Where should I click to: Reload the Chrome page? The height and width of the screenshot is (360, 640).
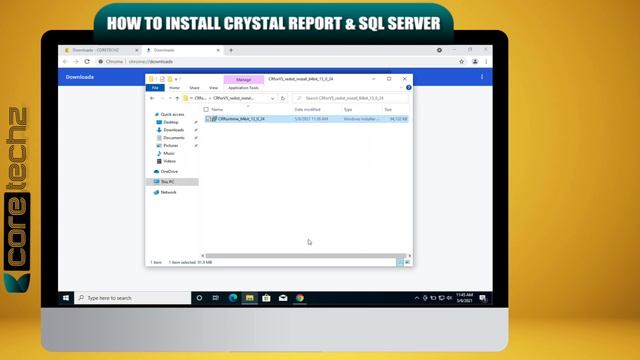tap(87, 62)
